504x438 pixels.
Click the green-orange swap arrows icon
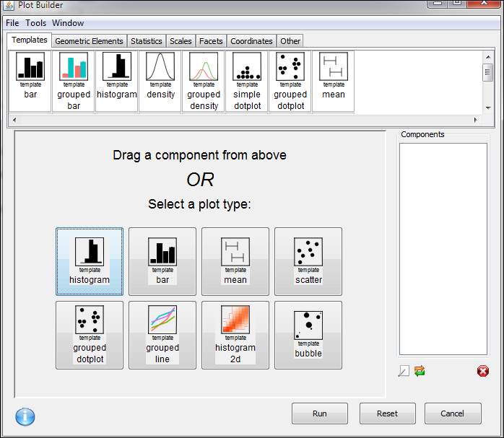(x=420, y=371)
